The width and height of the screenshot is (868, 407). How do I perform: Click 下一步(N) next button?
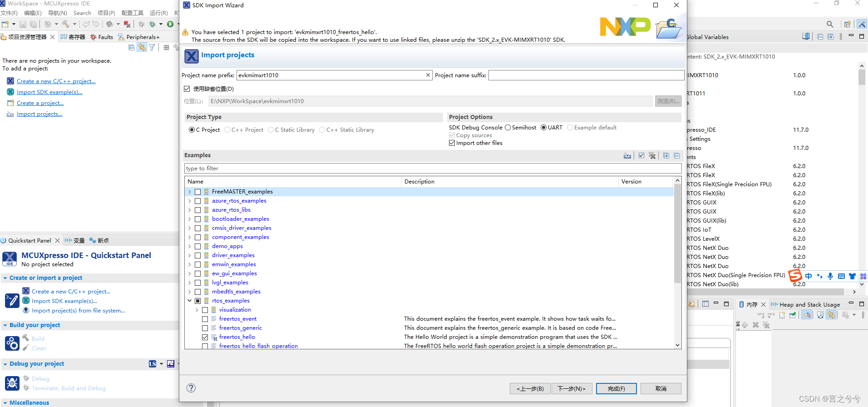tap(572, 388)
